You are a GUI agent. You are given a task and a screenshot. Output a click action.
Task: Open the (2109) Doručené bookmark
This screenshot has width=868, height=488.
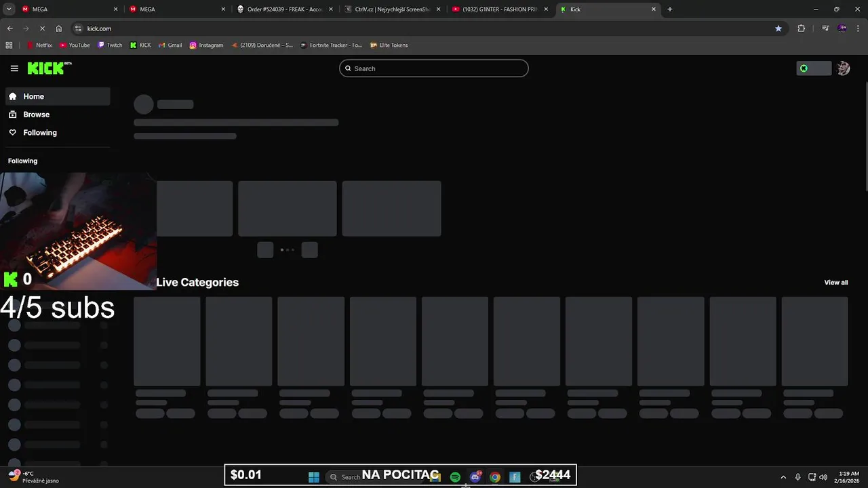pos(262,45)
